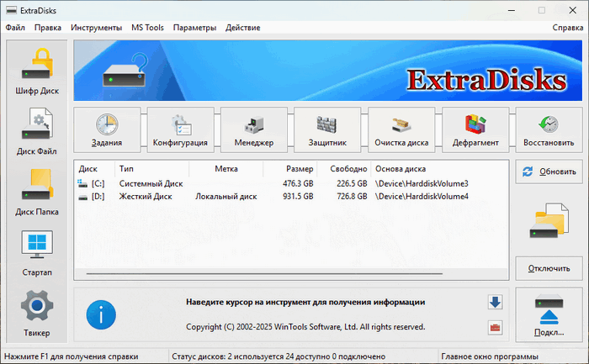This screenshot has width=589, height=364.
Task: Click \Device\HarddiskVolume3 path text
Action: 422,183
